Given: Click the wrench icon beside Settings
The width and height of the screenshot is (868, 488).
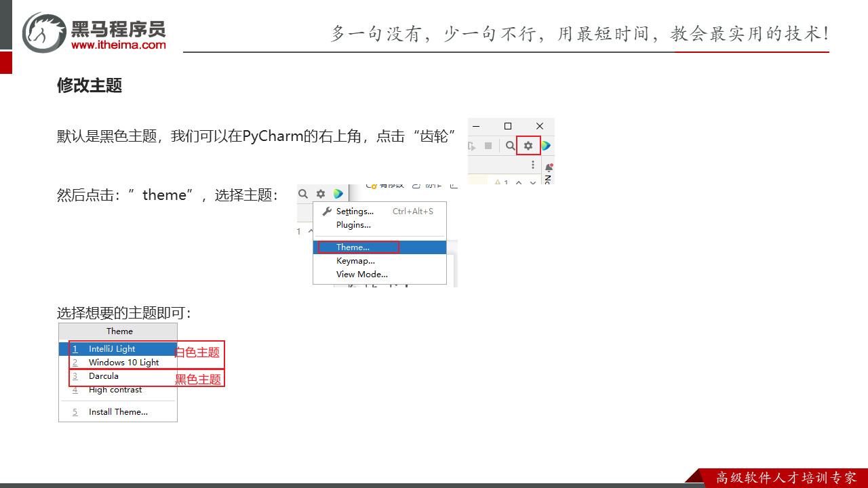Looking at the screenshot, I should point(327,211).
